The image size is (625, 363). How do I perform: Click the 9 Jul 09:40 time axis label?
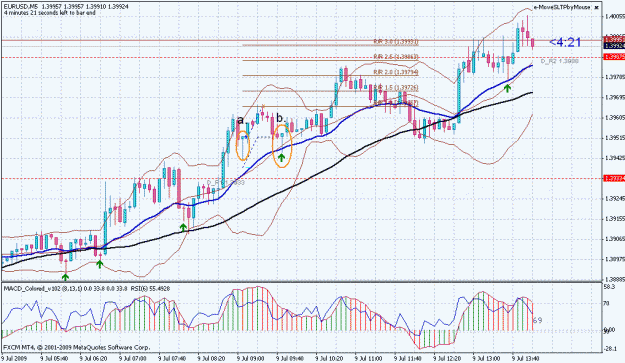click(291, 359)
